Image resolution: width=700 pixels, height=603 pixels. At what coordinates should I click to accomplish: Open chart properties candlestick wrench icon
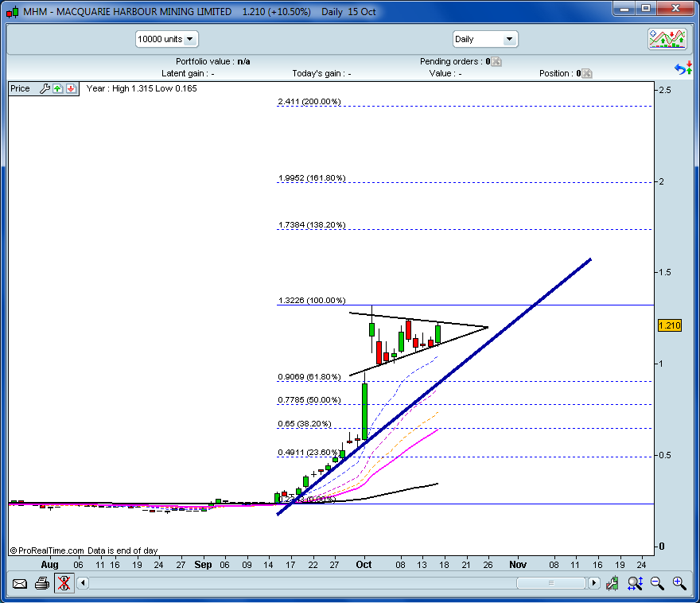pyautogui.click(x=612, y=583)
